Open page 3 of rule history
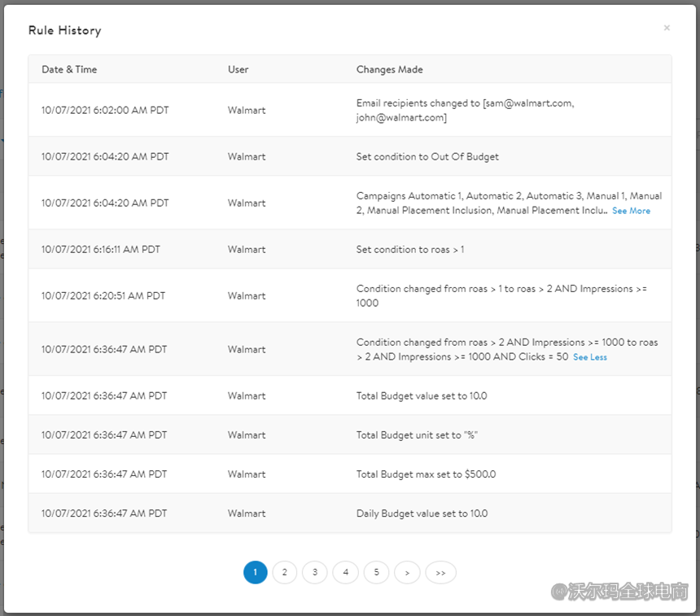The image size is (700, 616). pyautogui.click(x=315, y=573)
